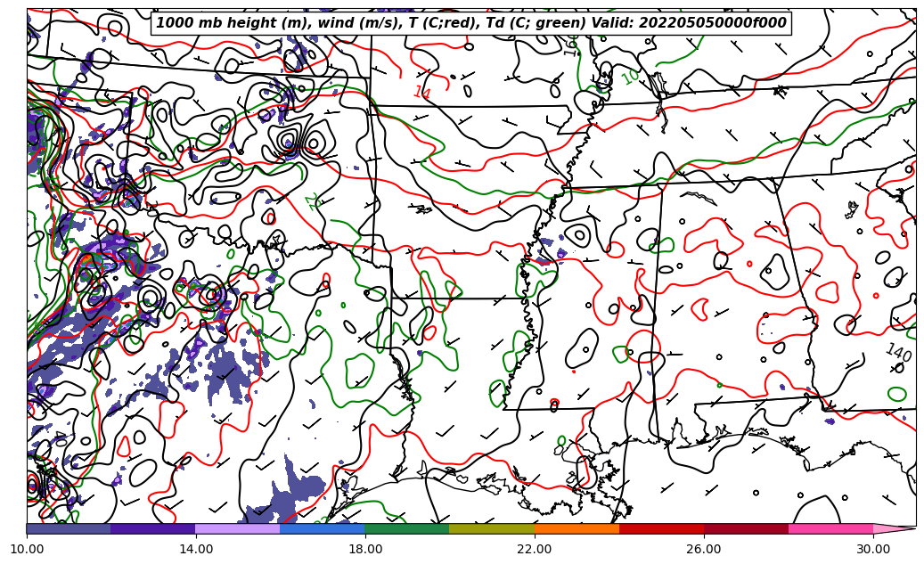Click the green 10 dewpoint contour label
Image resolution: width=924 pixels, height=564 pixels.
click(630, 78)
